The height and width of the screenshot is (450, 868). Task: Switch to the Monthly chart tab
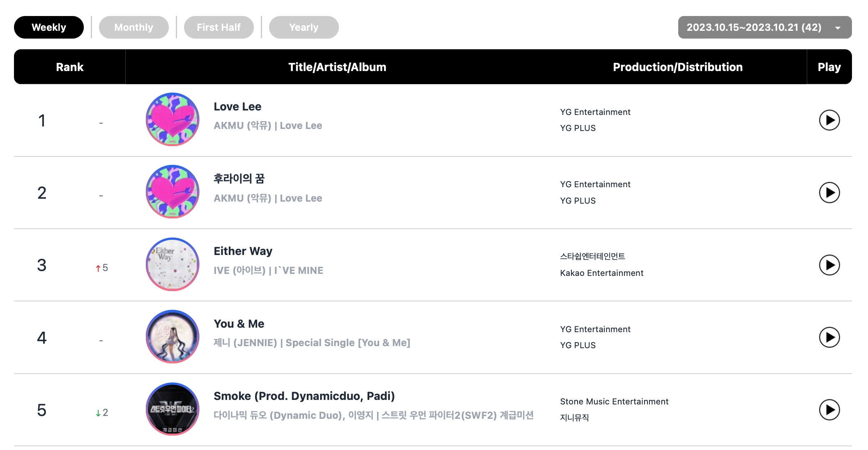(134, 28)
